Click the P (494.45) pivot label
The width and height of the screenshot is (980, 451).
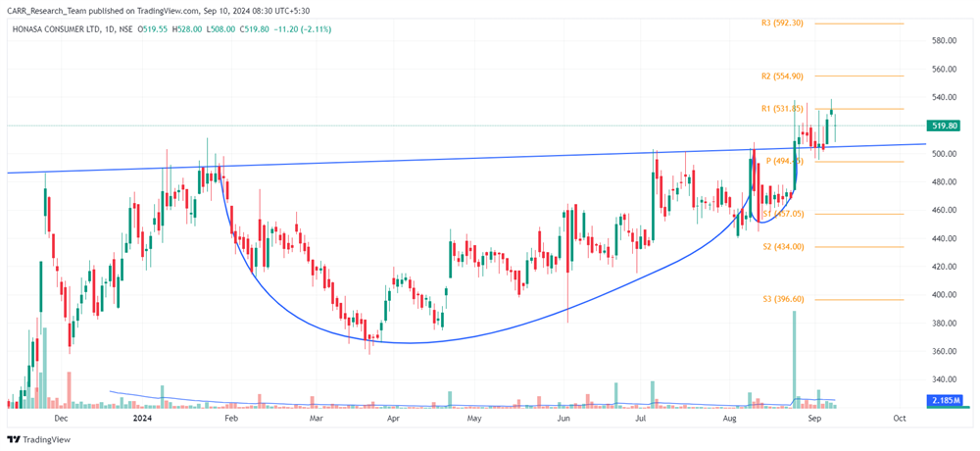(x=785, y=161)
